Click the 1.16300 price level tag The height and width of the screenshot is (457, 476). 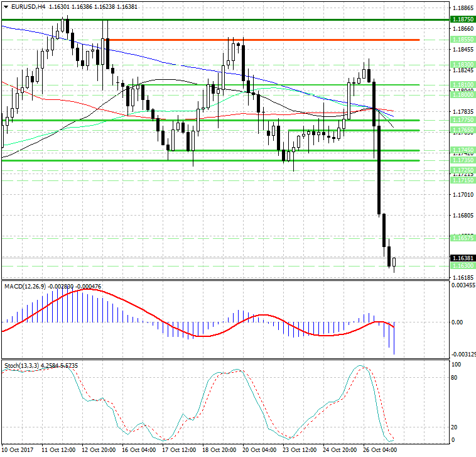pyautogui.click(x=462, y=266)
